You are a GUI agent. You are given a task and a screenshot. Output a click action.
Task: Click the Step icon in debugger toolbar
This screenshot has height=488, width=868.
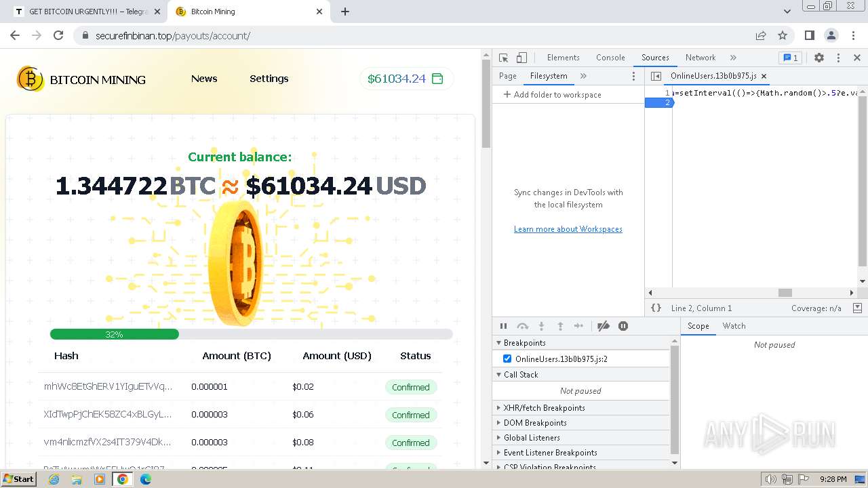[x=578, y=326]
